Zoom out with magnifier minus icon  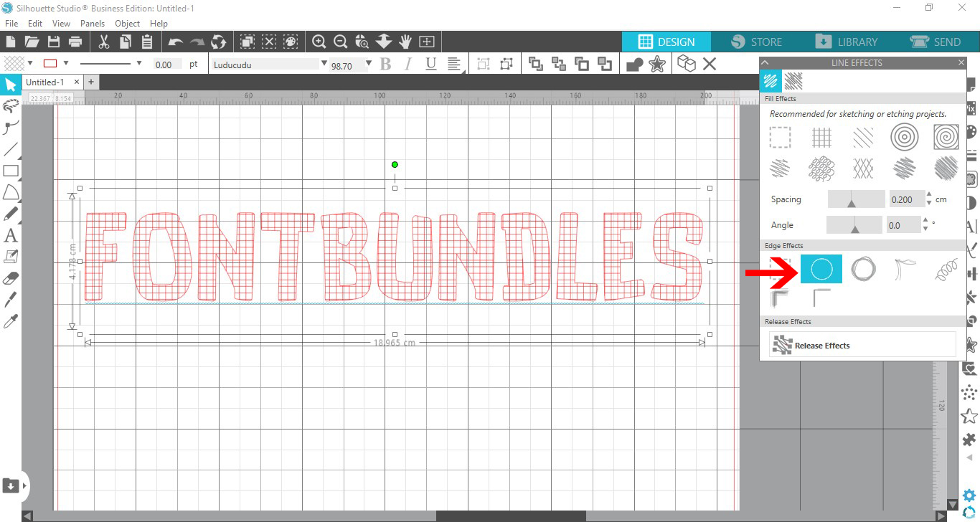(341, 42)
